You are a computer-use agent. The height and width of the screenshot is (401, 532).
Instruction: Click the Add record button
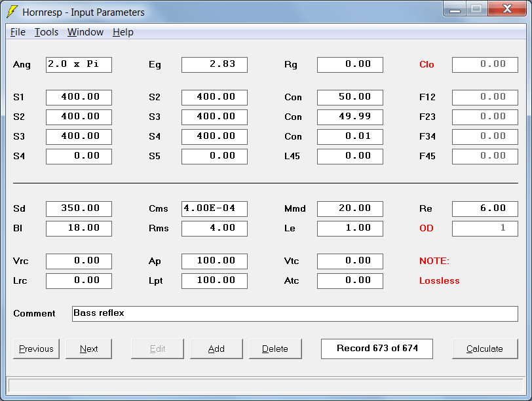(x=216, y=349)
